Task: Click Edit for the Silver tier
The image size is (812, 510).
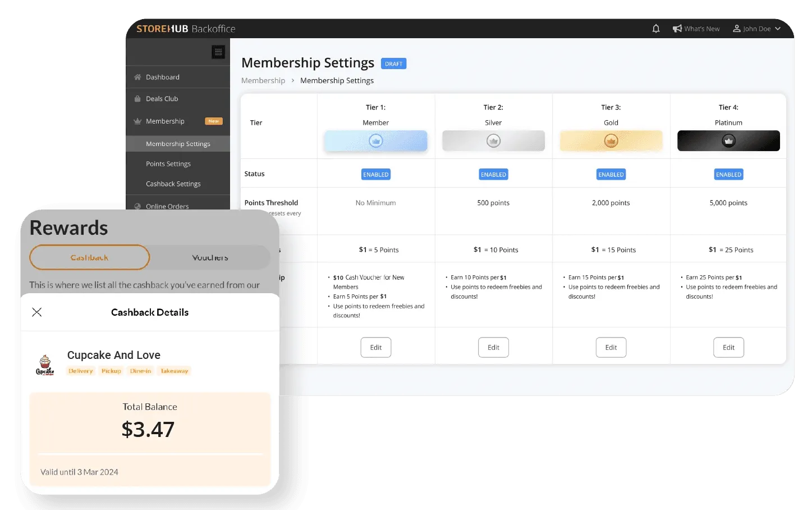Action: point(493,348)
